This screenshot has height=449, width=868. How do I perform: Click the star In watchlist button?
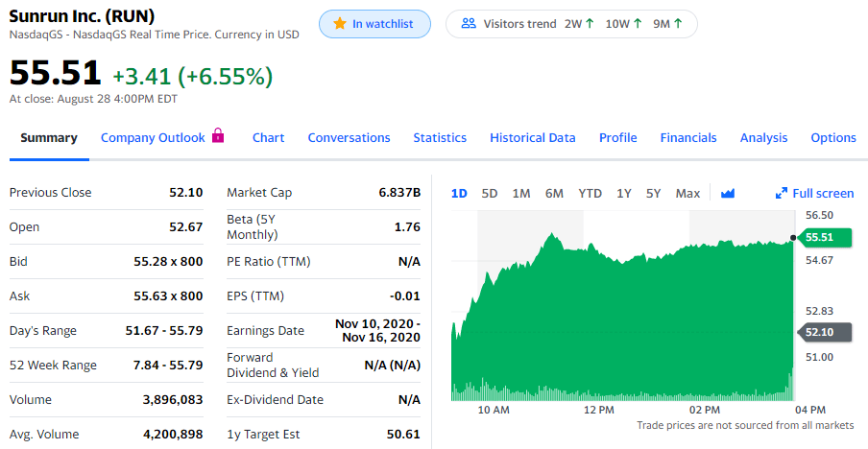(374, 24)
